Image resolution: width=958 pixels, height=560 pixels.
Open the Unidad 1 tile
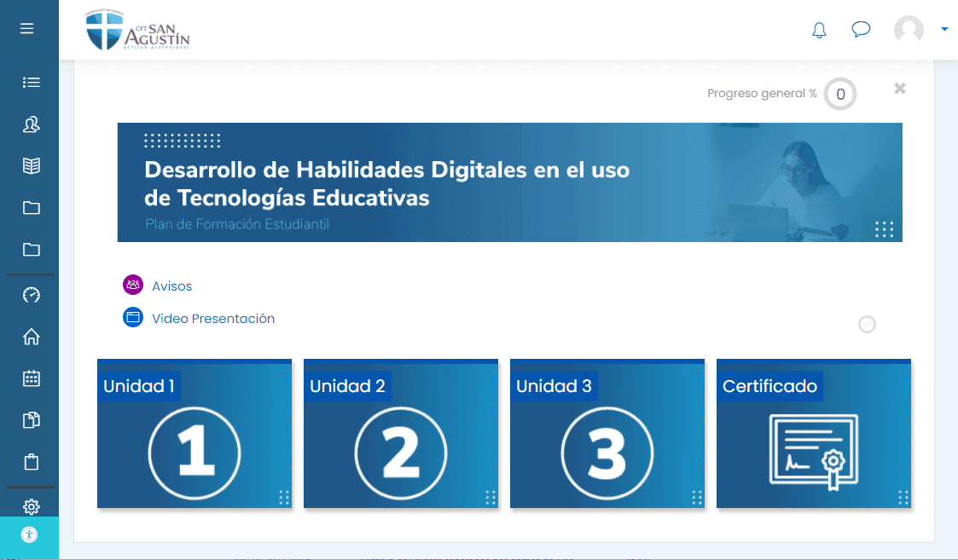point(195,434)
